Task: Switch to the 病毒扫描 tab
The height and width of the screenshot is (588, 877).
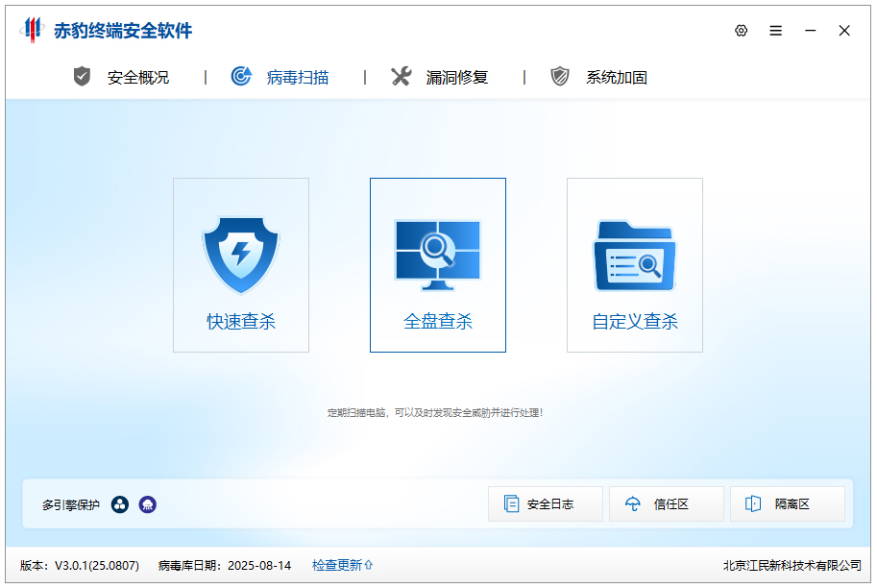Action: click(x=280, y=77)
